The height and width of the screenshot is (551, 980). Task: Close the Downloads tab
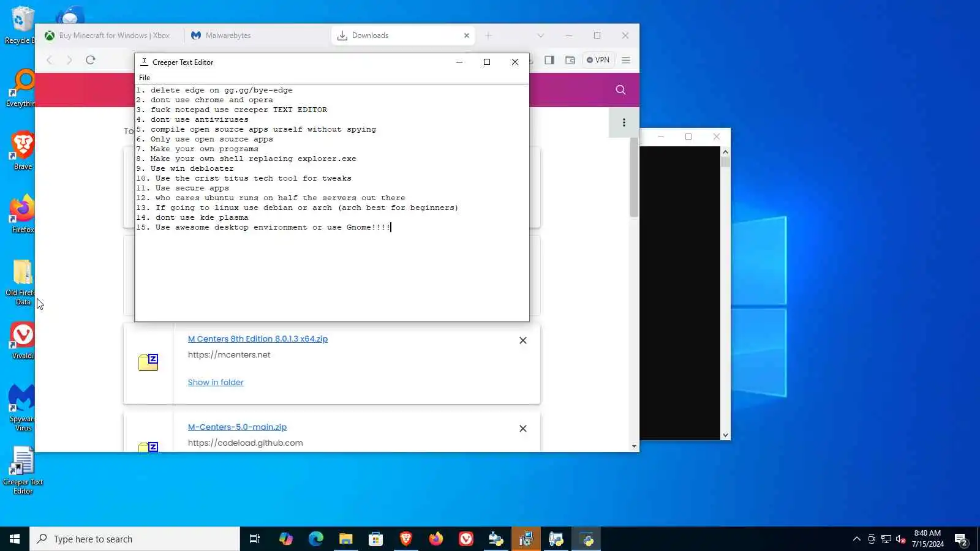(467, 36)
